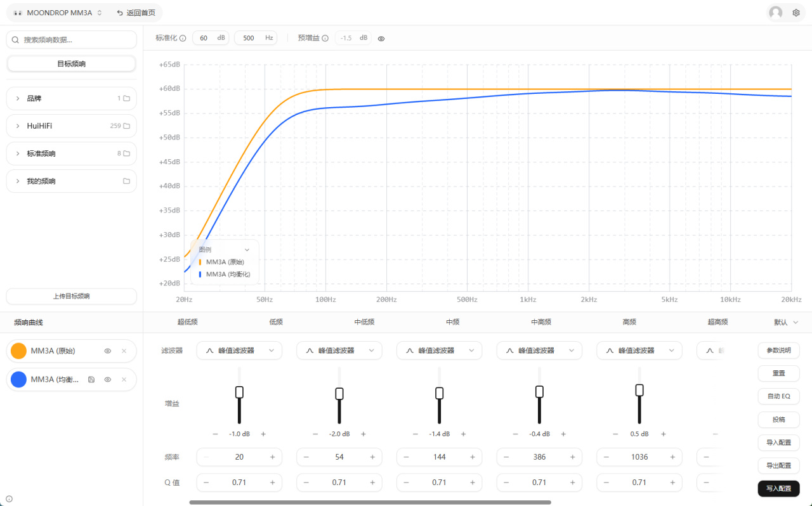Viewport: 812px width, 506px height.
Task: Click the 超低频 band label
Action: coord(188,322)
